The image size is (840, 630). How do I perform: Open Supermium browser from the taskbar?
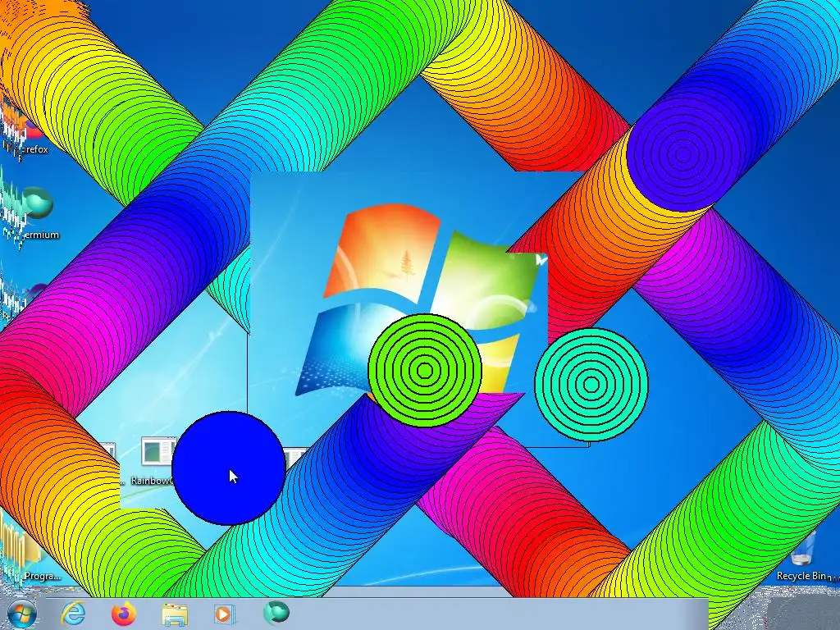click(x=276, y=613)
